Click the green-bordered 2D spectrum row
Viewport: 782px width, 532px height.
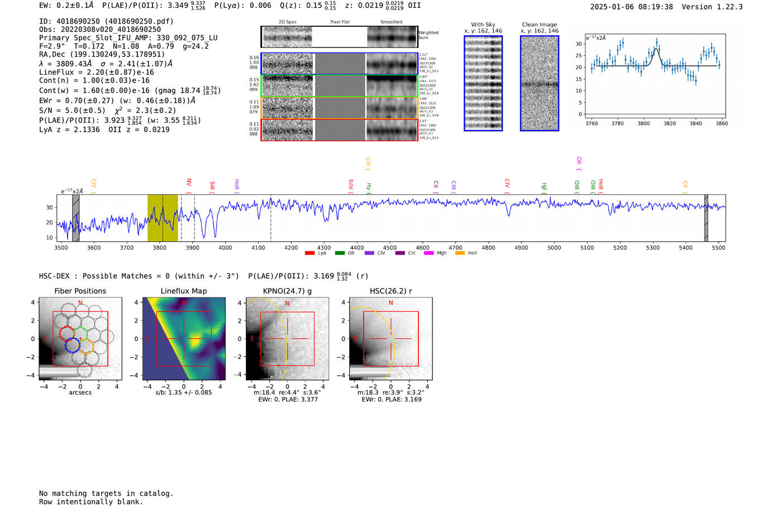pos(340,86)
